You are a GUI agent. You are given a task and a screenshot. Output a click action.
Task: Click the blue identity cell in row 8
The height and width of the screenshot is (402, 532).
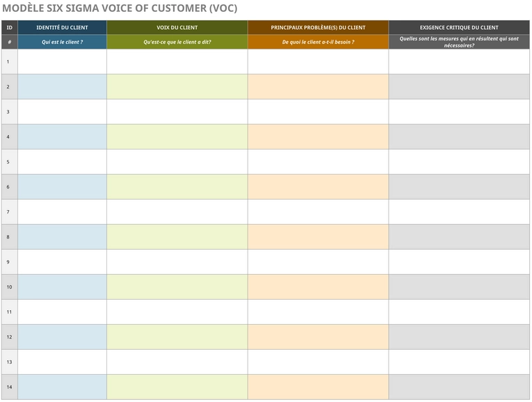(x=62, y=236)
